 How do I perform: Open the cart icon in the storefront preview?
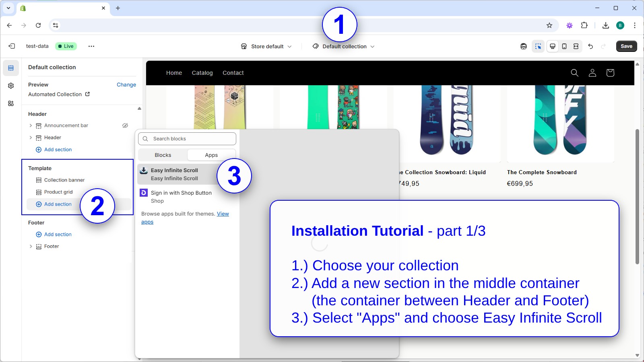[x=610, y=73]
